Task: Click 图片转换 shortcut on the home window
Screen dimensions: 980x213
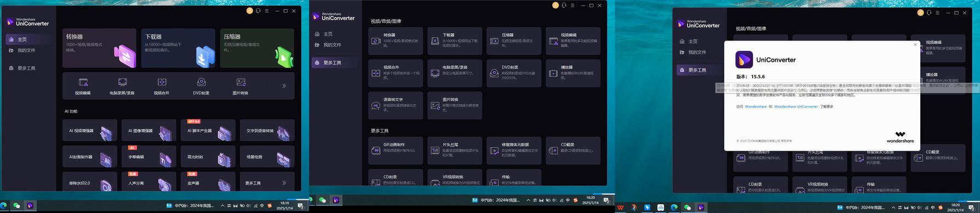Action: 240,86
